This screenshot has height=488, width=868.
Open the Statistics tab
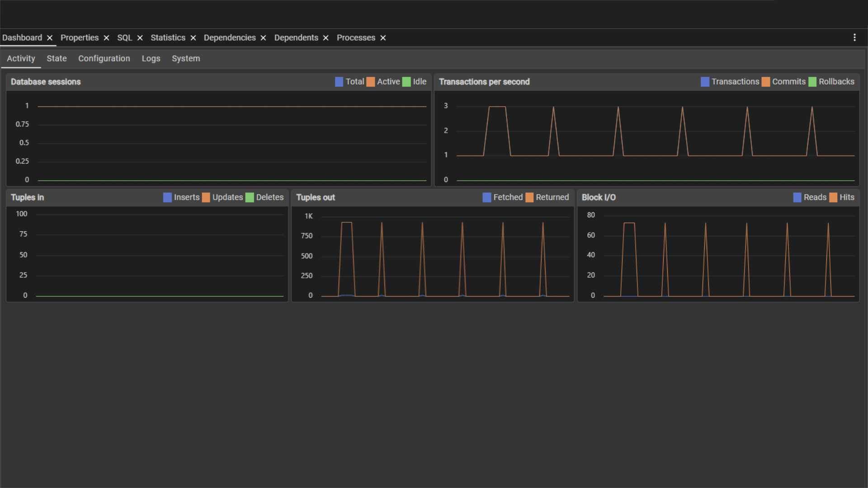[168, 38]
